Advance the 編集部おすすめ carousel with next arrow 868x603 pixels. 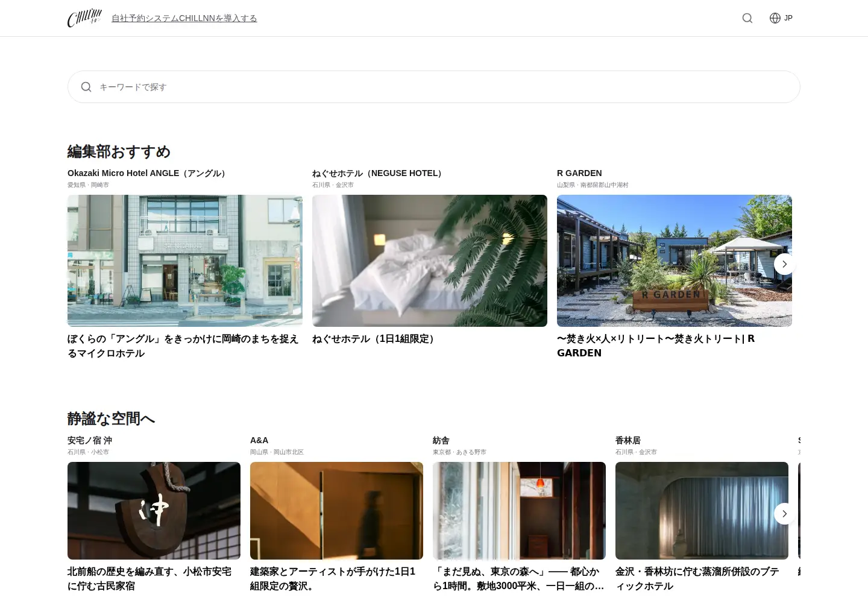click(784, 264)
